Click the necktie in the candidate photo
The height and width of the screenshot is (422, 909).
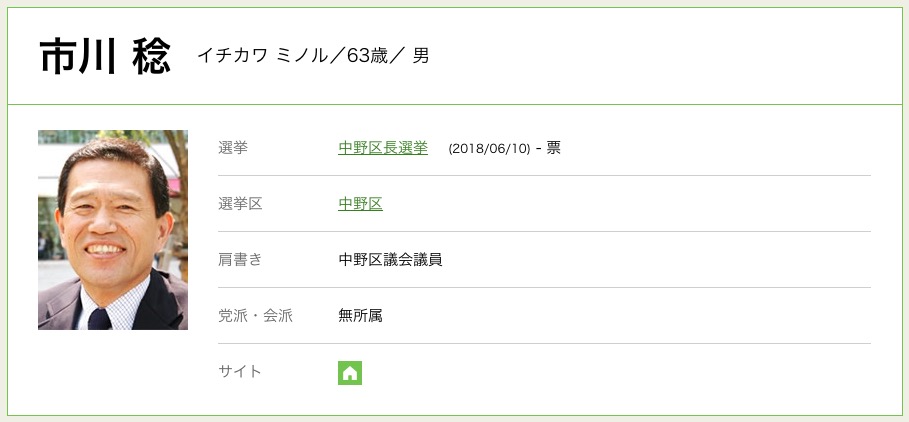pos(99,318)
